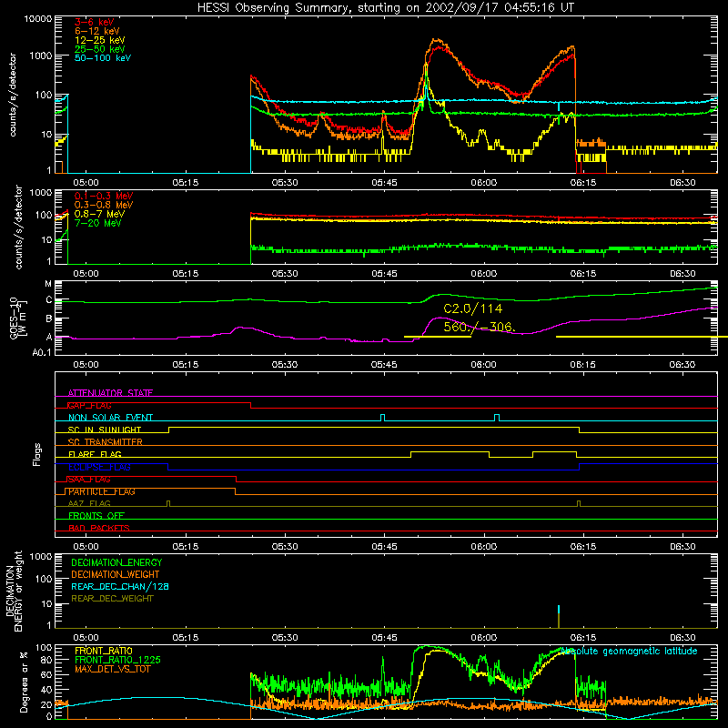Click the DECIMATION_WEIGHT legend label
The image size is (728, 728).
tap(116, 574)
